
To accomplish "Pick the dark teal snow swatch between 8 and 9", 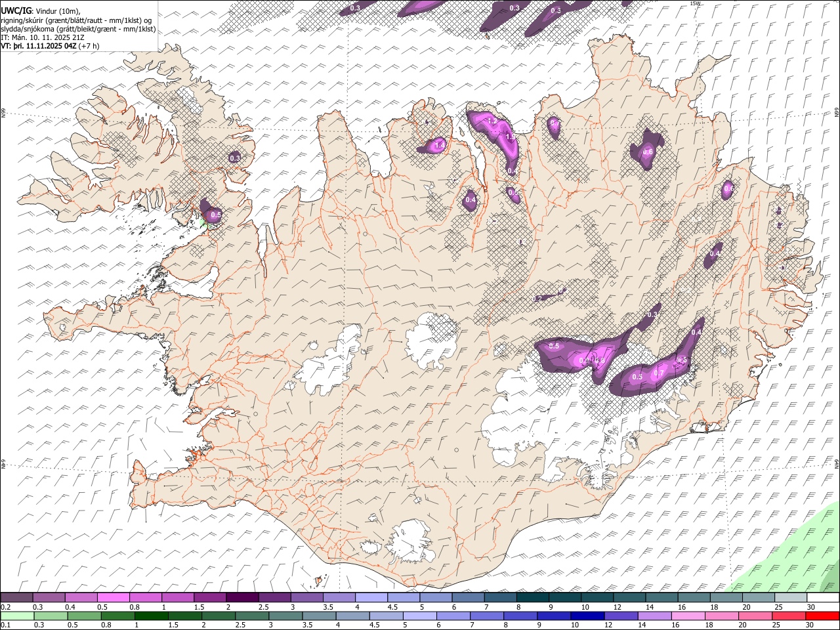I will pos(532,598).
